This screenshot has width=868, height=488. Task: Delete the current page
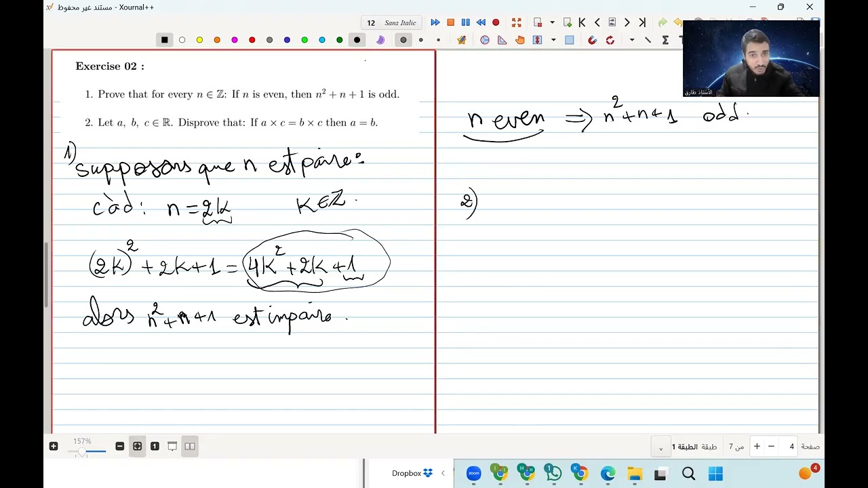coord(538,22)
